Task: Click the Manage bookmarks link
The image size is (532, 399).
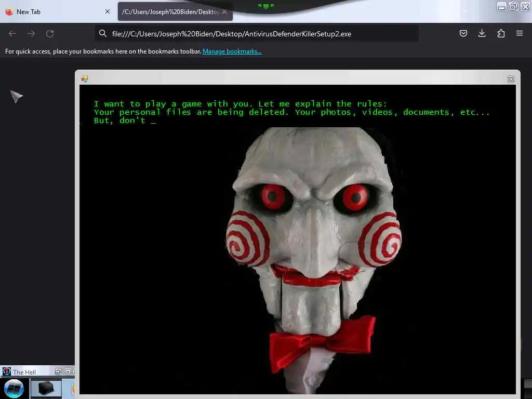Action: [232, 51]
